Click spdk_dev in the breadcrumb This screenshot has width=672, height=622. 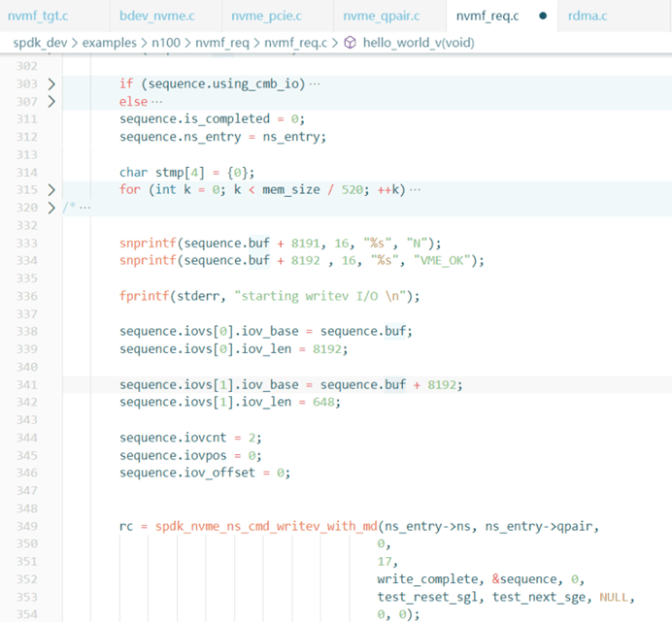coord(40,43)
